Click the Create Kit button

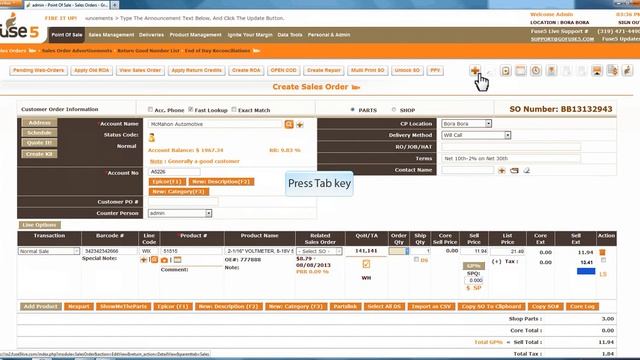[39, 154]
